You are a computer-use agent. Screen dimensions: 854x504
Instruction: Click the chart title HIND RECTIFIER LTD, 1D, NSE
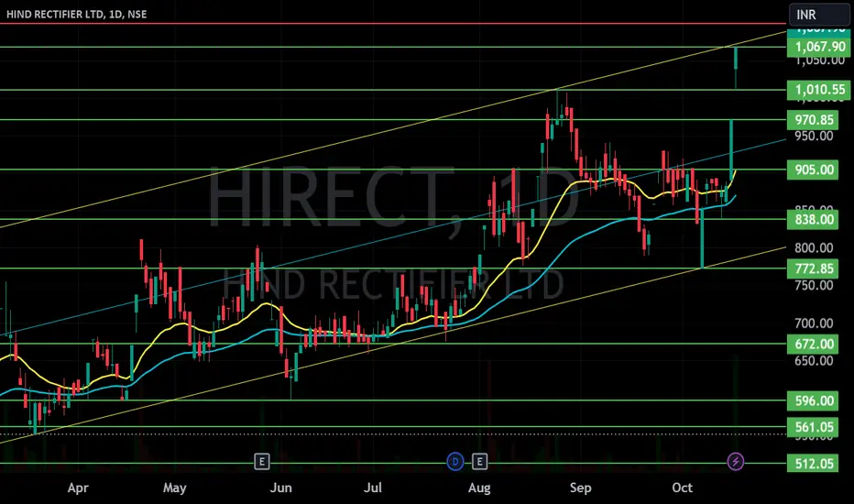(76, 14)
